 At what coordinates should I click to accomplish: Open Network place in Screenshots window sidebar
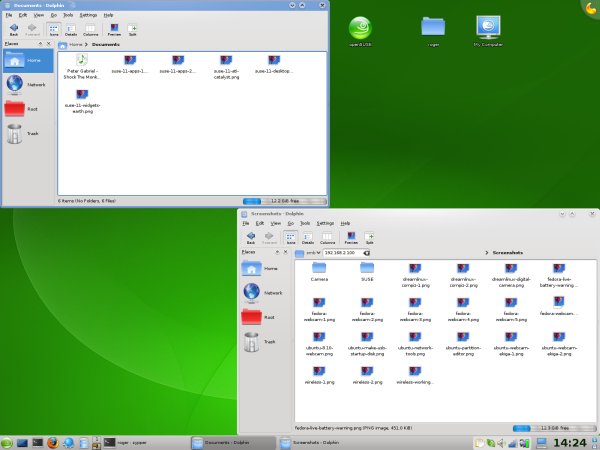pos(257,291)
